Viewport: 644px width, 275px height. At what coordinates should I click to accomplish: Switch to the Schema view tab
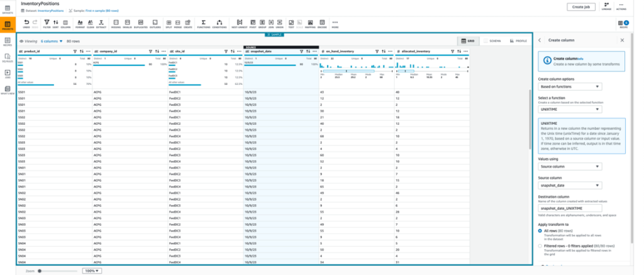pyautogui.click(x=492, y=41)
